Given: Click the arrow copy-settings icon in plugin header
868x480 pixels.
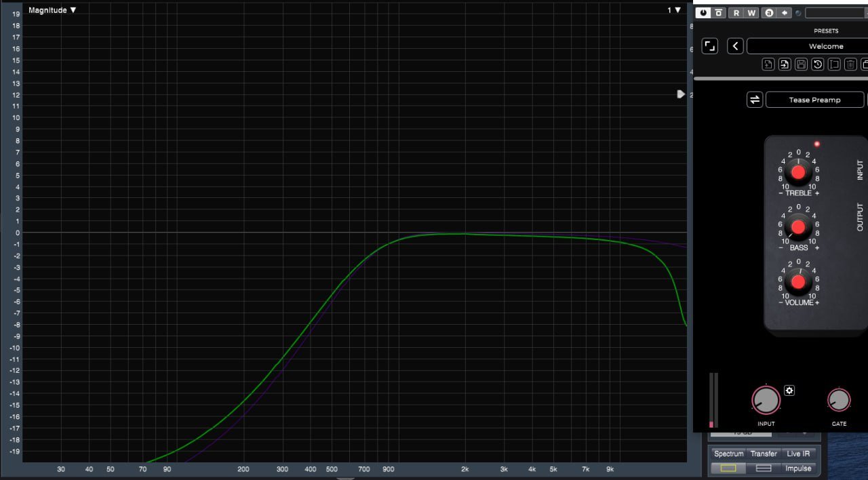Looking at the screenshot, I should (785, 13).
